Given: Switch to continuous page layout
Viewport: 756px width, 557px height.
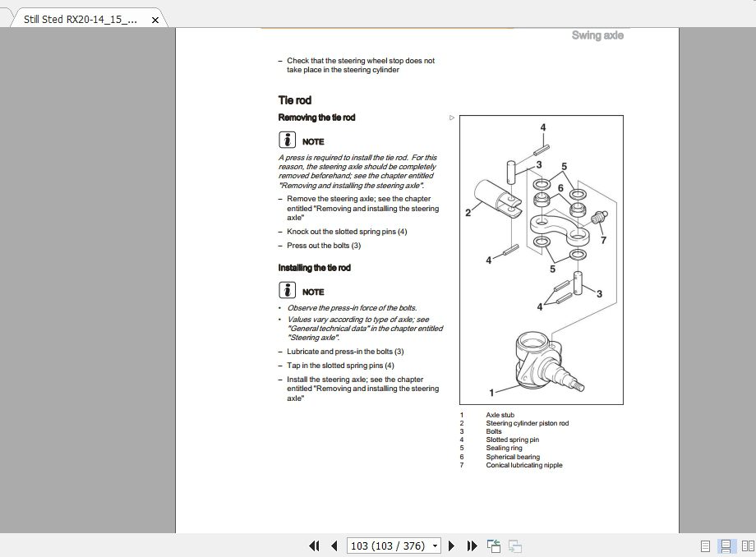Looking at the screenshot, I should coord(726,546).
